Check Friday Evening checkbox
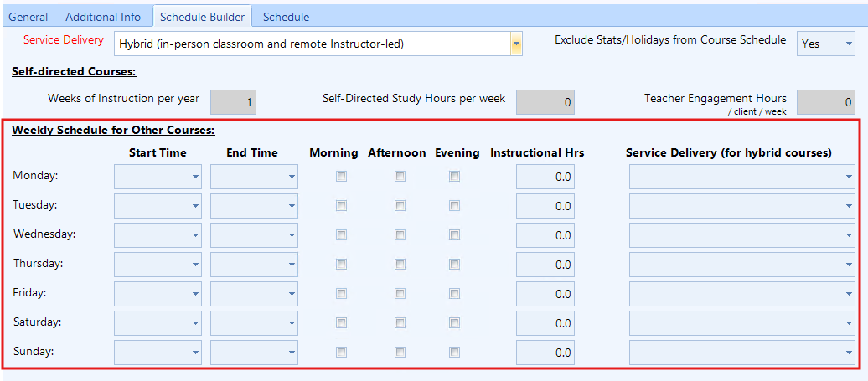The image size is (868, 381). click(x=454, y=294)
